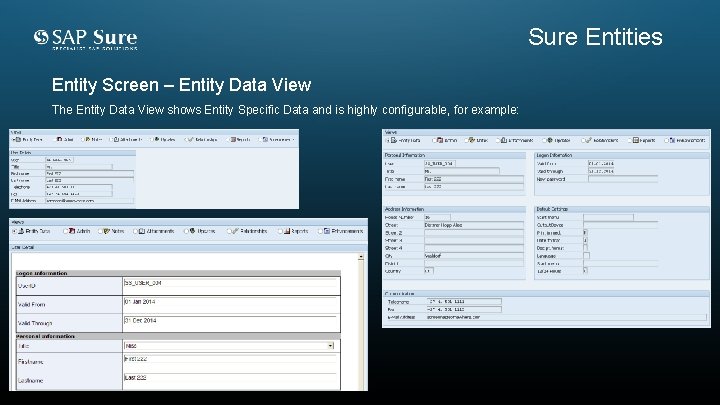Select Reports radio button in right panel

click(630, 140)
